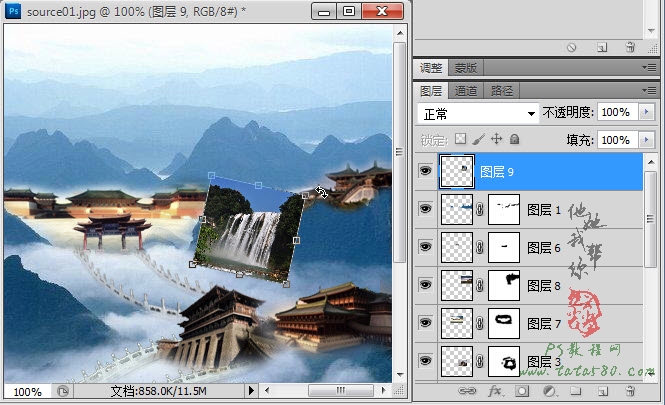The width and height of the screenshot is (665, 405).
Task: Open the 不透明度 opacity slider arrow
Action: coord(647,112)
